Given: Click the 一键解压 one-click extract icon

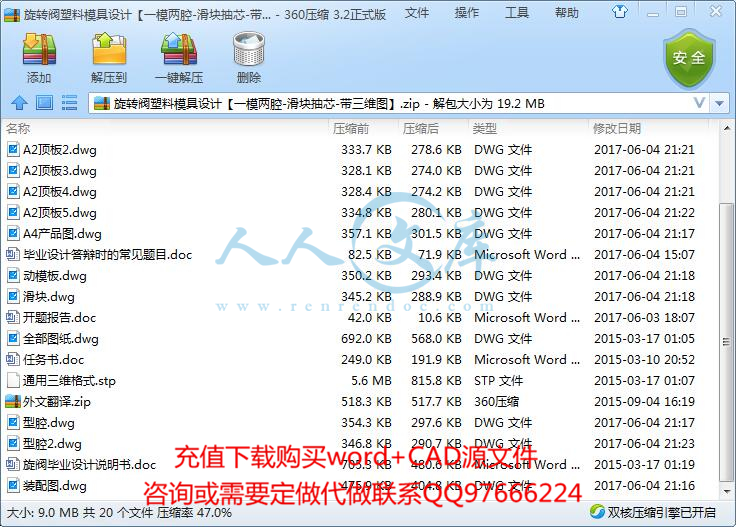Looking at the screenshot, I should click(x=179, y=49).
